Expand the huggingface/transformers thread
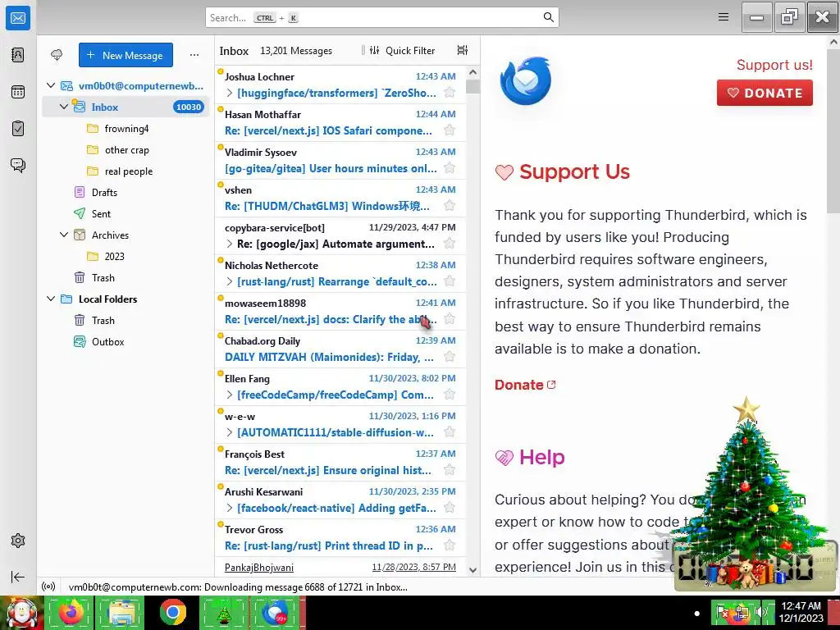The width and height of the screenshot is (840, 630). [230, 93]
